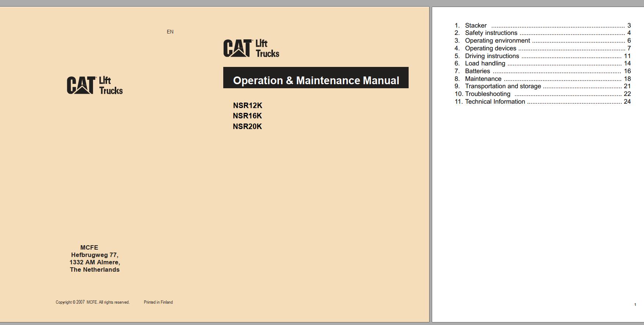Go to Operating environment entry

click(542, 40)
